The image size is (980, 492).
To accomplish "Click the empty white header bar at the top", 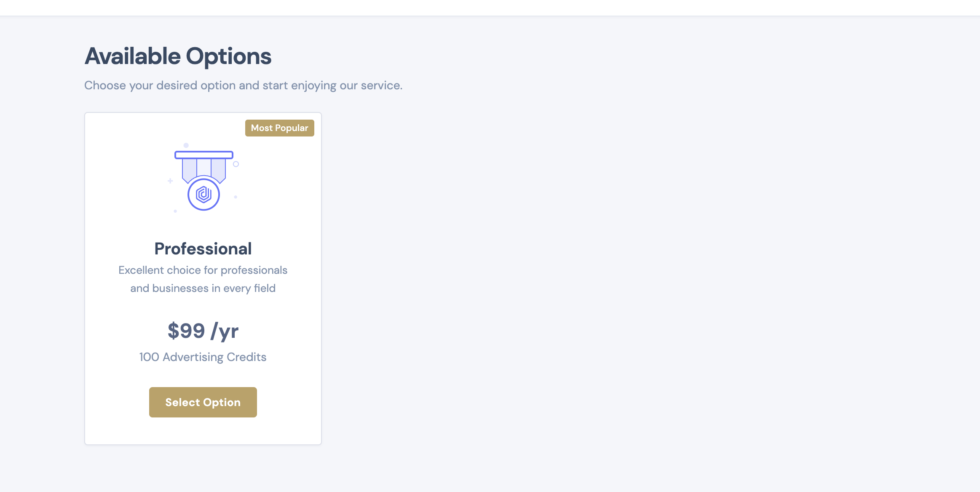I will pos(490,8).
